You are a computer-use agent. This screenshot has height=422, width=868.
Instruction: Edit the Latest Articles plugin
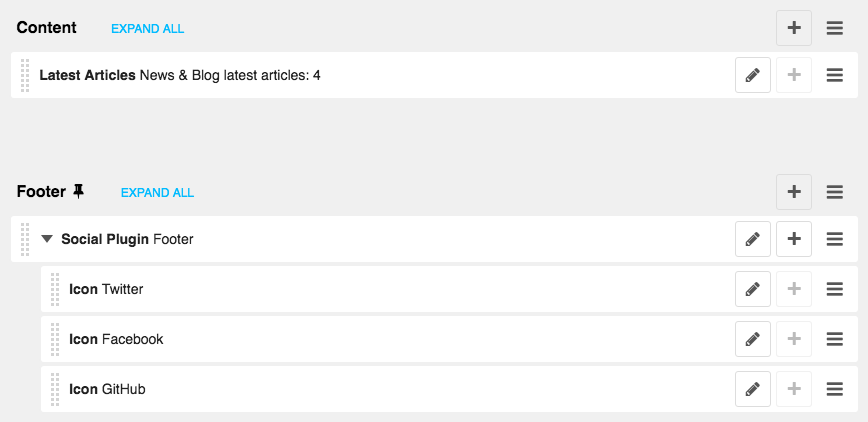752,75
